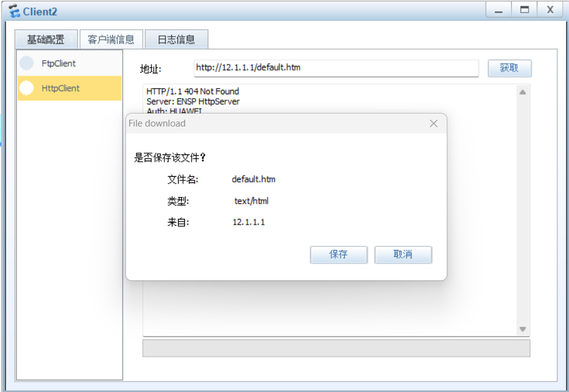The width and height of the screenshot is (569, 392).
Task: Open the 基础配置 tab
Action: click(46, 39)
